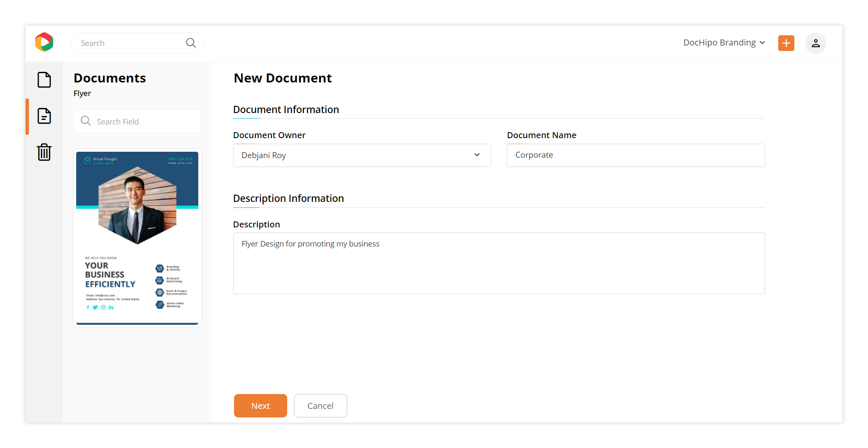
Task: Expand the DocHipo Branding company dropdown
Action: (724, 43)
